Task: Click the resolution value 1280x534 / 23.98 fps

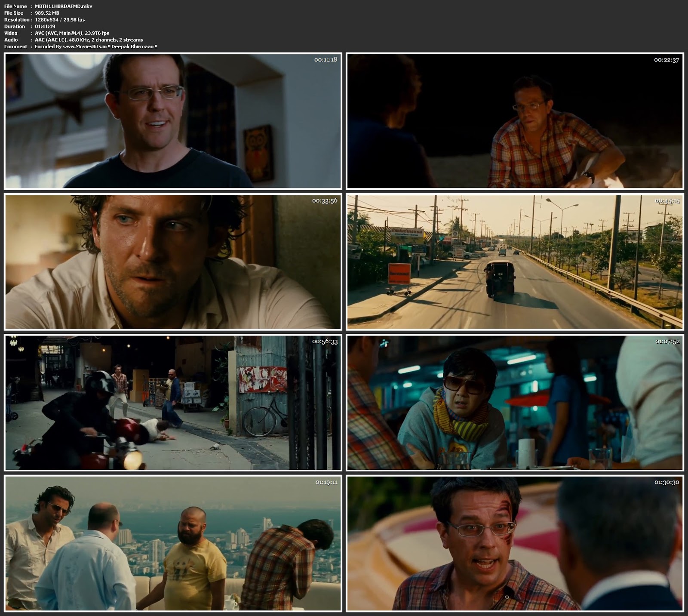Action: tap(60, 20)
